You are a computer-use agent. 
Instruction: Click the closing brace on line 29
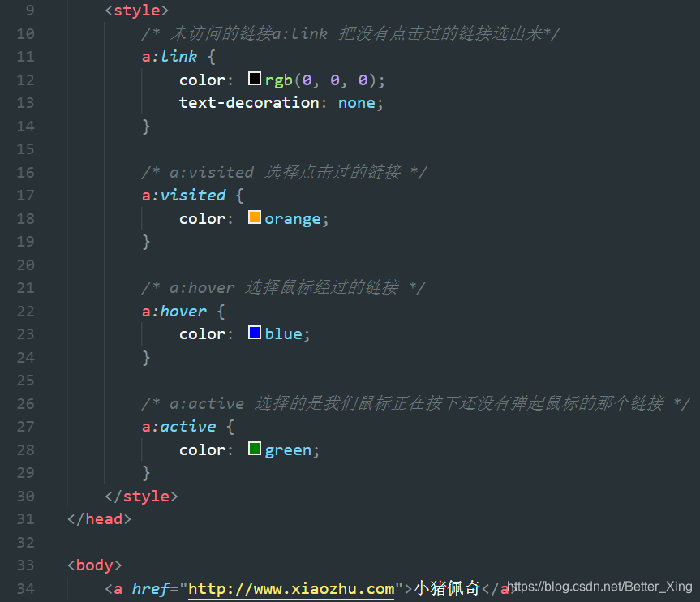click(x=146, y=473)
